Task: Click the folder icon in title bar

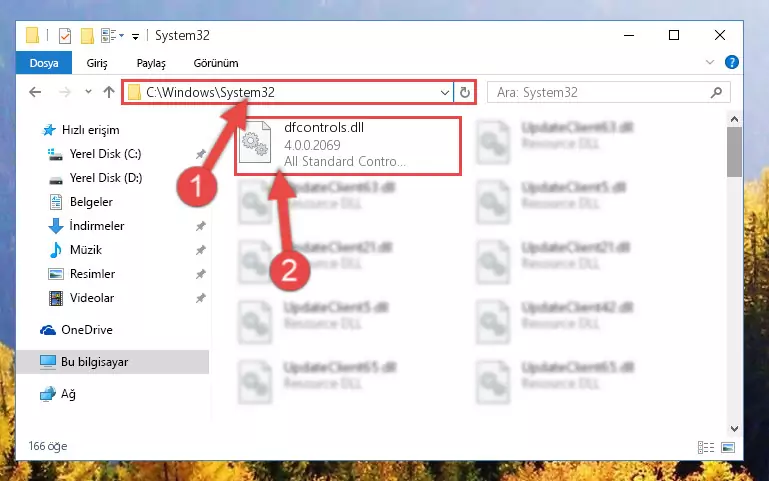Action: coord(32,35)
